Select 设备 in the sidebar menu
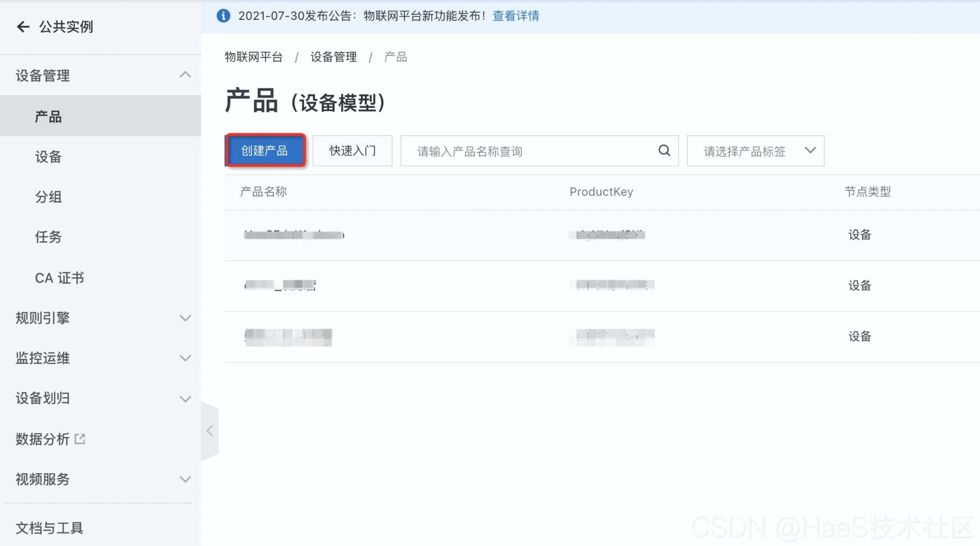 (48, 157)
